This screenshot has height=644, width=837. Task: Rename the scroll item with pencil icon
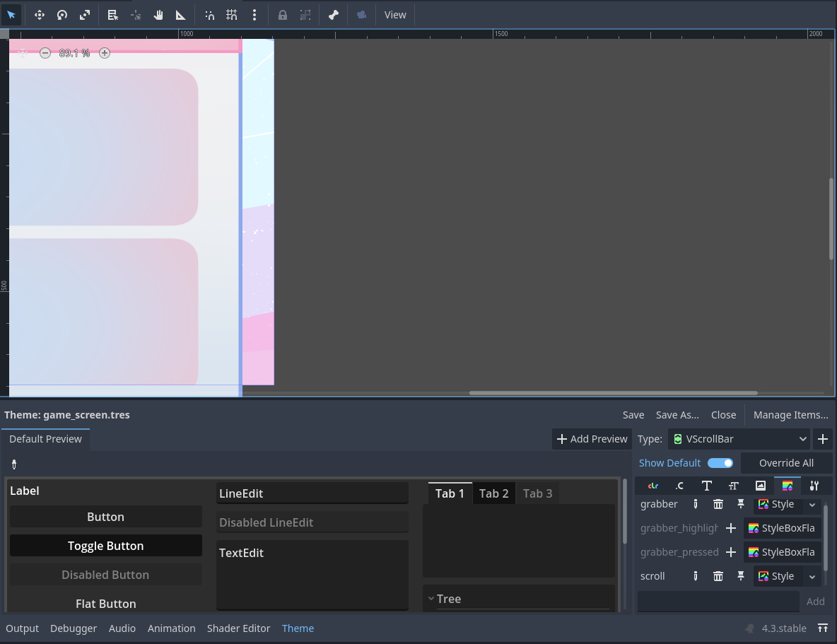click(696, 576)
